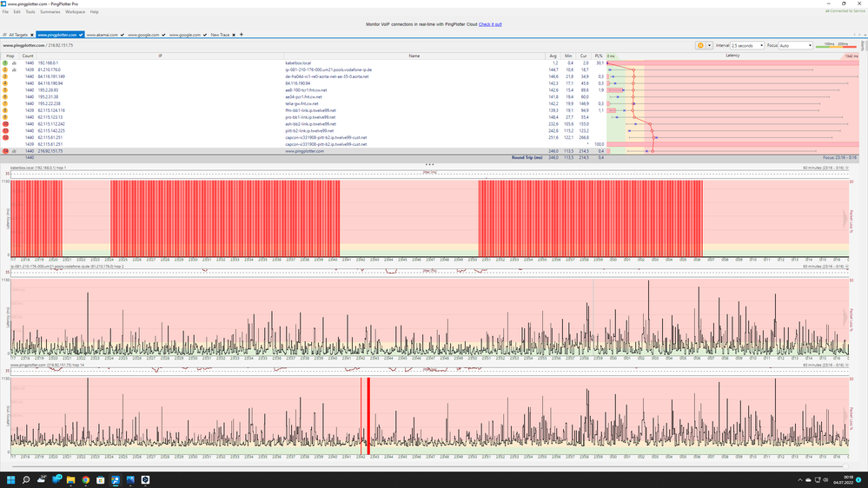Switch to the www.akamai.com tab
Viewport: 868px width, 488px height.
point(103,35)
